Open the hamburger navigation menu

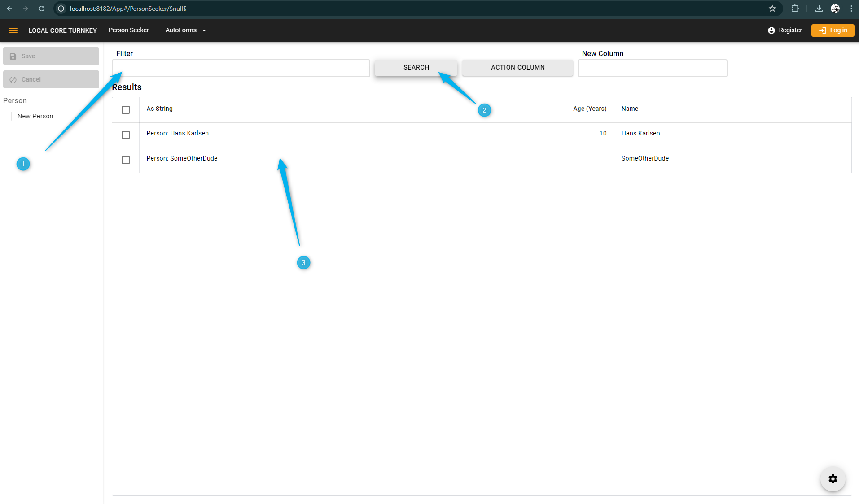[13, 30]
